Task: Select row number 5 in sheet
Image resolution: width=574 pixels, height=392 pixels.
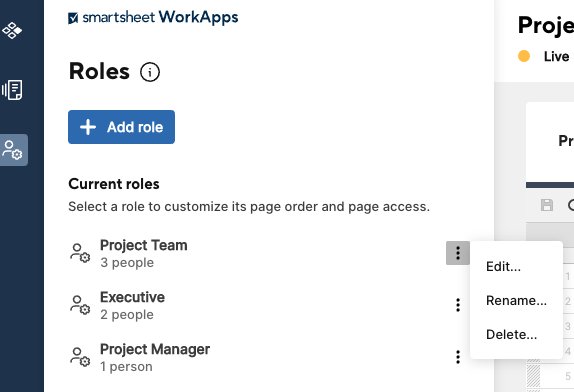Action: tap(568, 376)
